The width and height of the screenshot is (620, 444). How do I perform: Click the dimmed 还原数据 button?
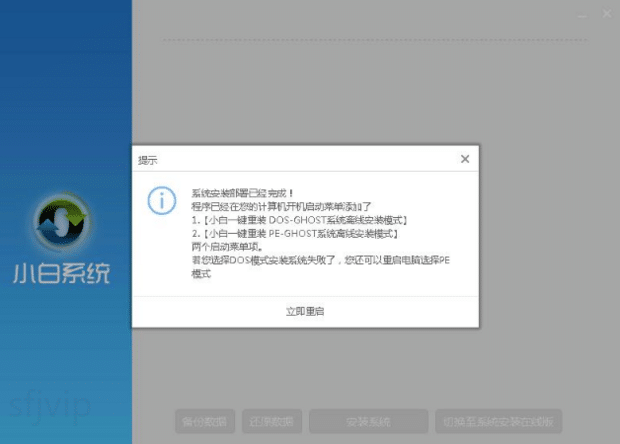pyautogui.click(x=268, y=421)
